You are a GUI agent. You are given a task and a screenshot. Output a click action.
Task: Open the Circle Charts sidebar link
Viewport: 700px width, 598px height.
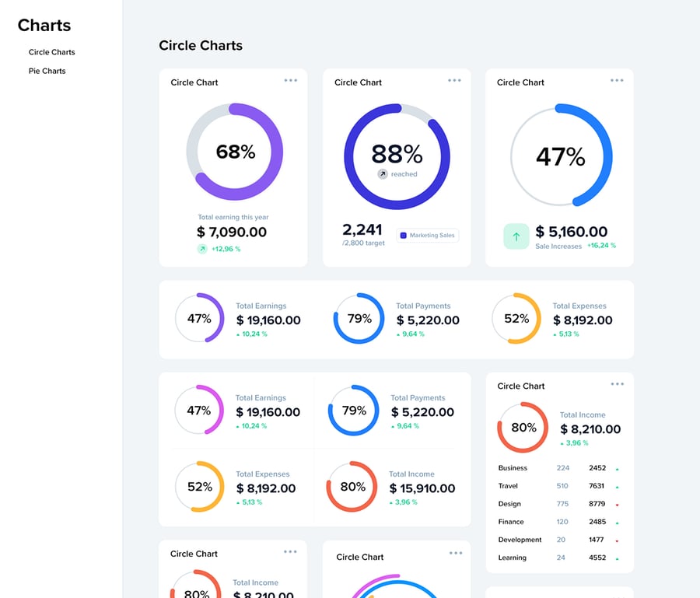pos(51,52)
